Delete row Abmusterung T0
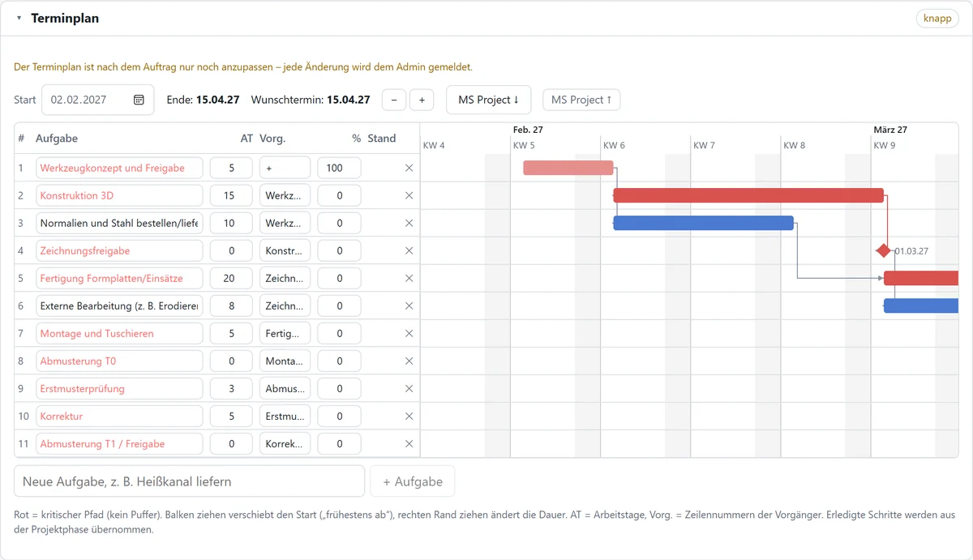973x560 pixels. 409,361
